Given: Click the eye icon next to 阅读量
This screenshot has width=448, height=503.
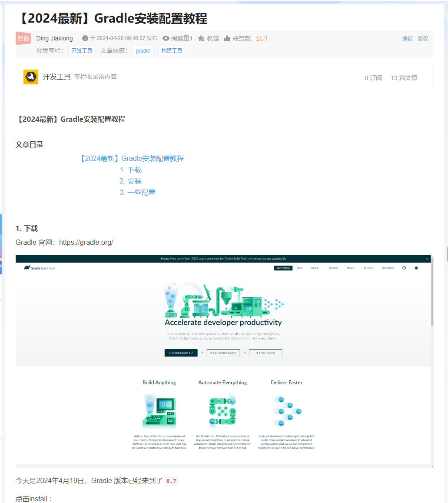Looking at the screenshot, I should [x=166, y=39].
